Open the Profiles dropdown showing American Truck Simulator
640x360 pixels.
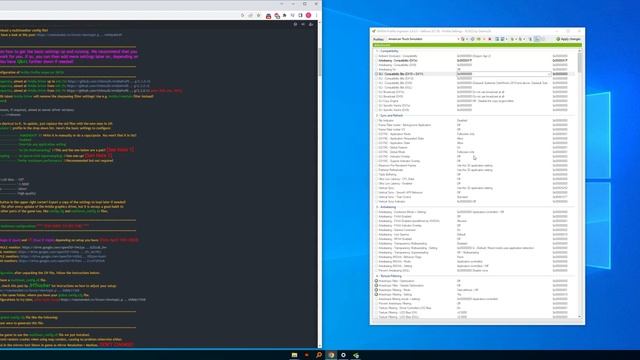point(423,39)
